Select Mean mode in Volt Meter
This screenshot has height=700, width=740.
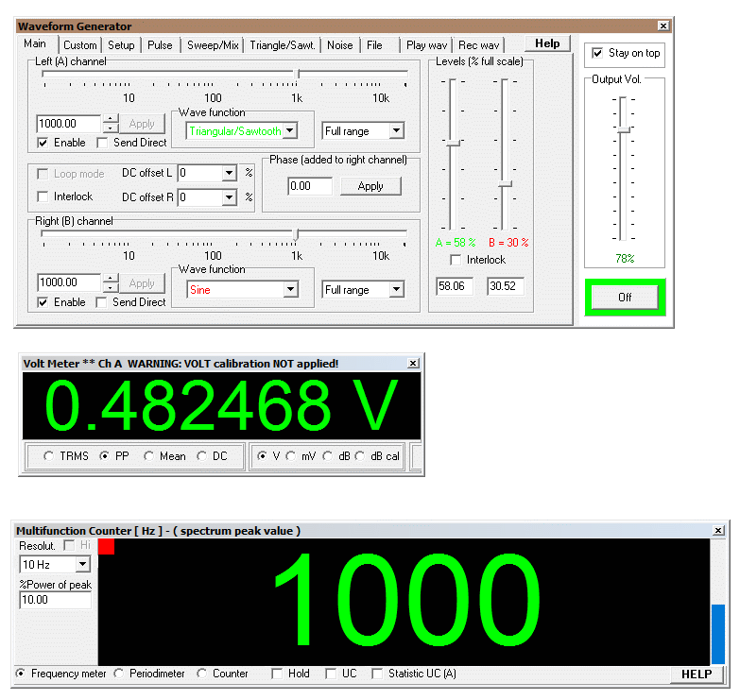pyautogui.click(x=148, y=456)
